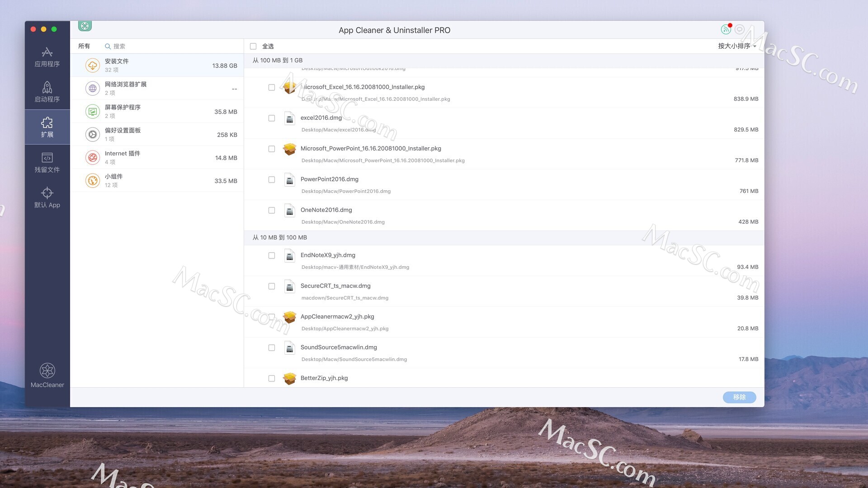Image resolution: width=868 pixels, height=488 pixels.
Task: Open the 启动程序 startup programs section
Action: point(47,92)
